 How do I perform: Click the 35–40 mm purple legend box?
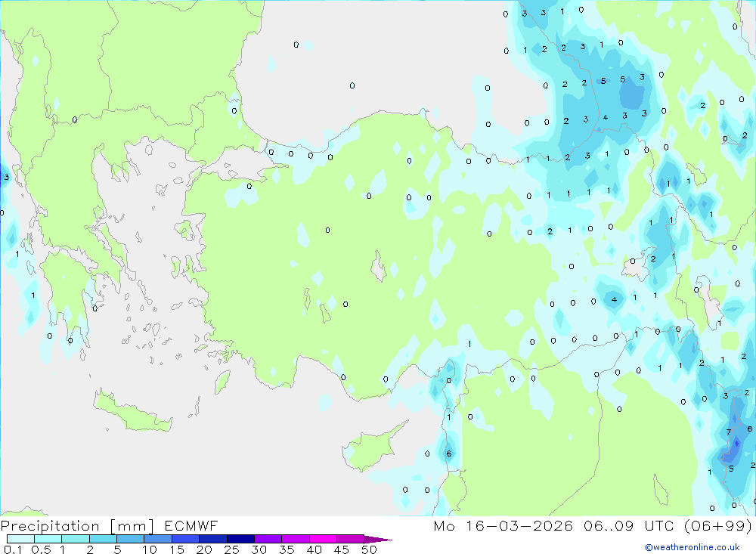[295, 539]
